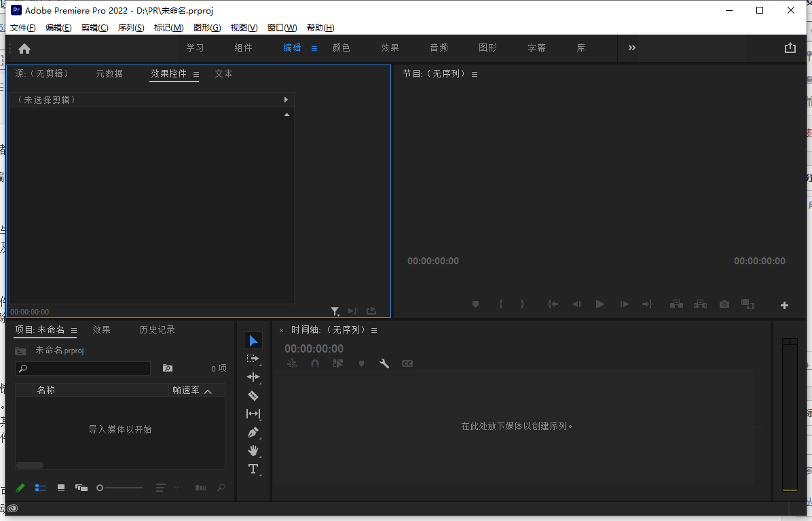
Task: Click the filter properties funnel icon
Action: click(335, 310)
